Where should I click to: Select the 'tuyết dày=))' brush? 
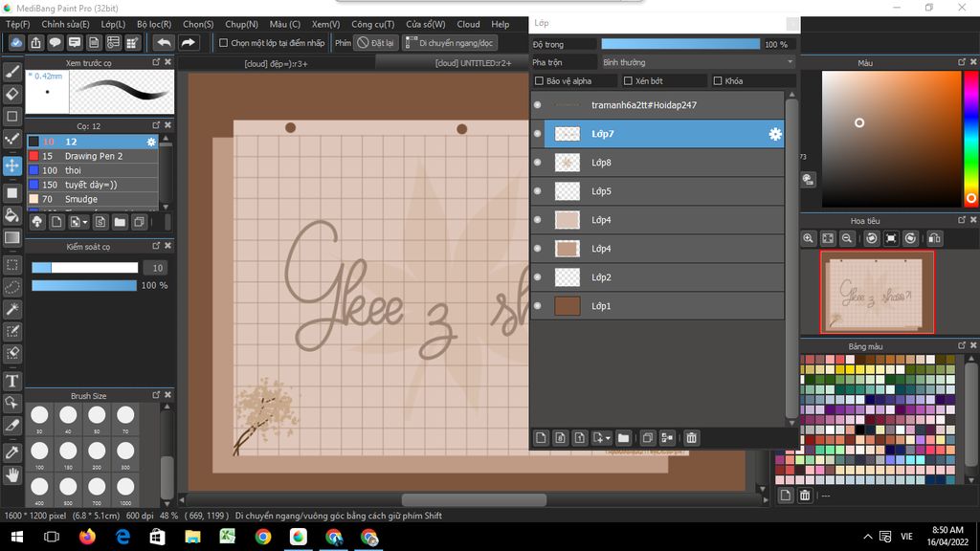point(93,185)
